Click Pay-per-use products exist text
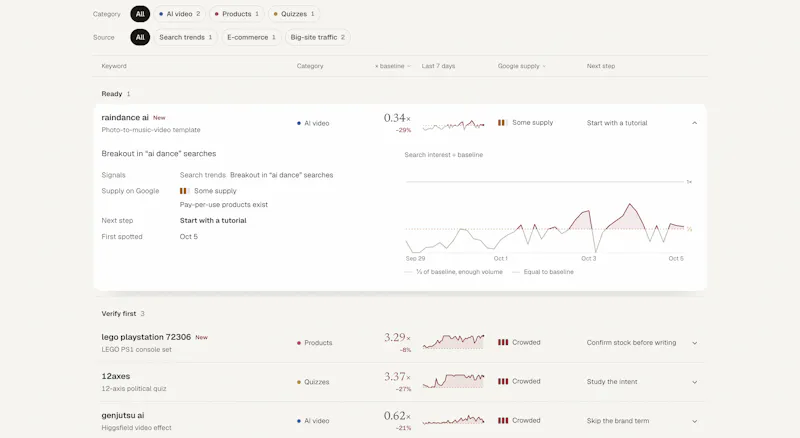 click(223, 205)
